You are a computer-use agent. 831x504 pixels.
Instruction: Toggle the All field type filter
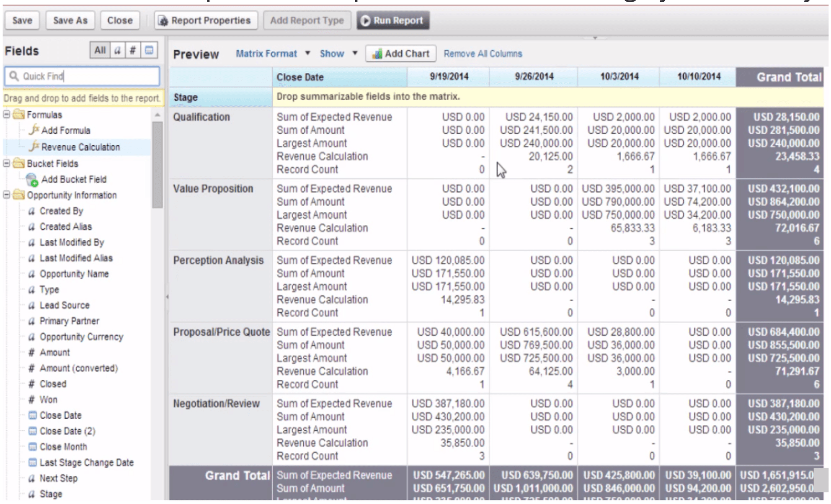click(x=100, y=50)
